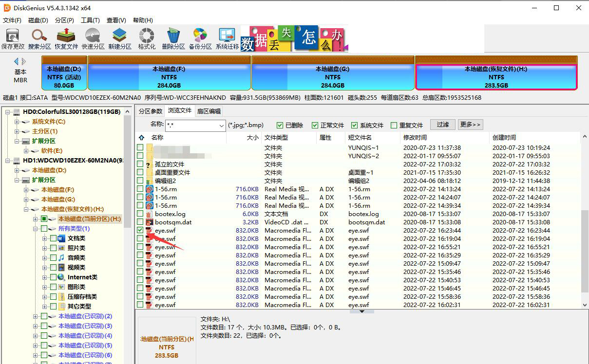Select the 新建分区 new partition icon

119,38
